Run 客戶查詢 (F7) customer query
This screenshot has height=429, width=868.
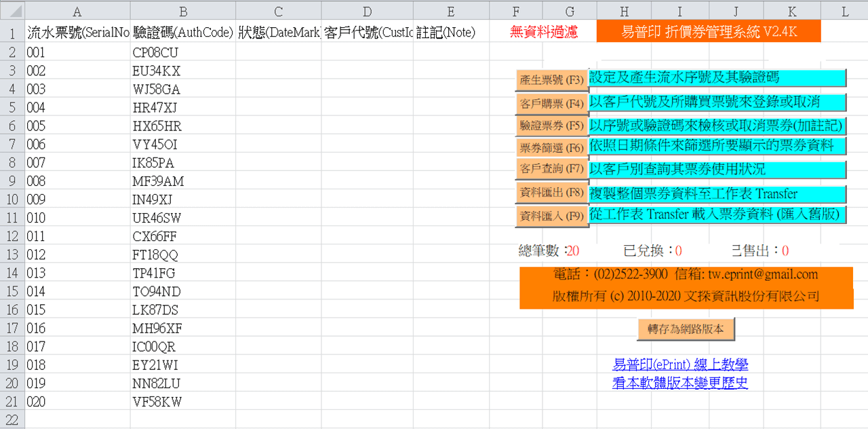click(551, 170)
